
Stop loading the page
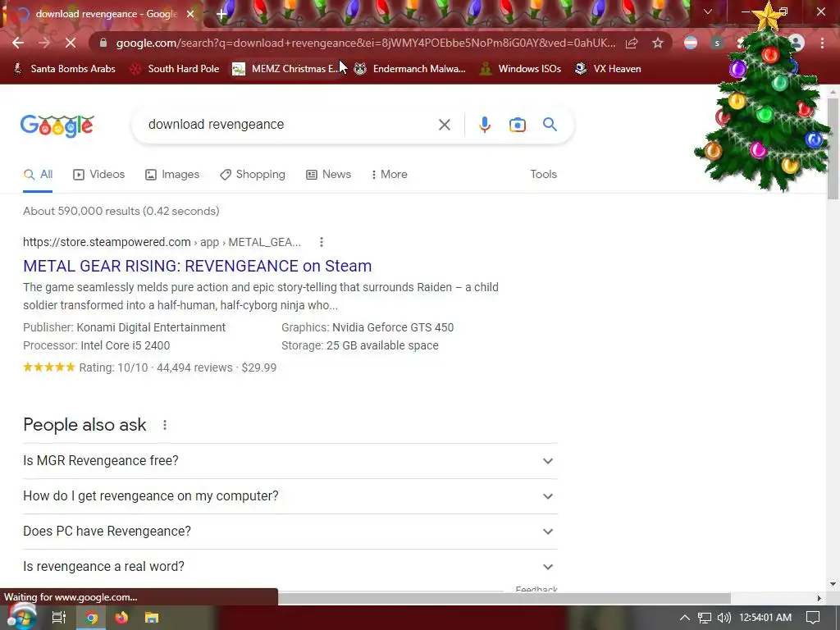click(71, 43)
